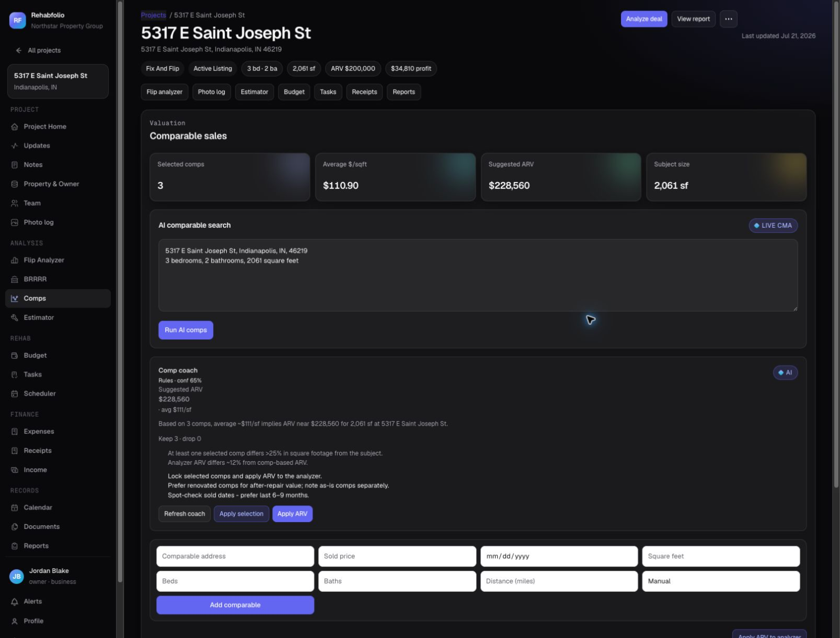Image resolution: width=840 pixels, height=638 pixels.
Task: Open the Manual source dropdown
Action: pyautogui.click(x=721, y=581)
